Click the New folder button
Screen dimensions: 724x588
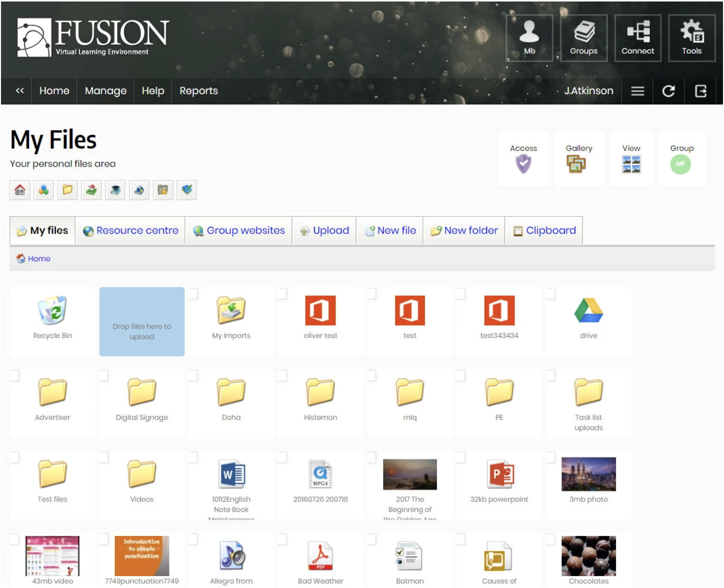pos(464,230)
